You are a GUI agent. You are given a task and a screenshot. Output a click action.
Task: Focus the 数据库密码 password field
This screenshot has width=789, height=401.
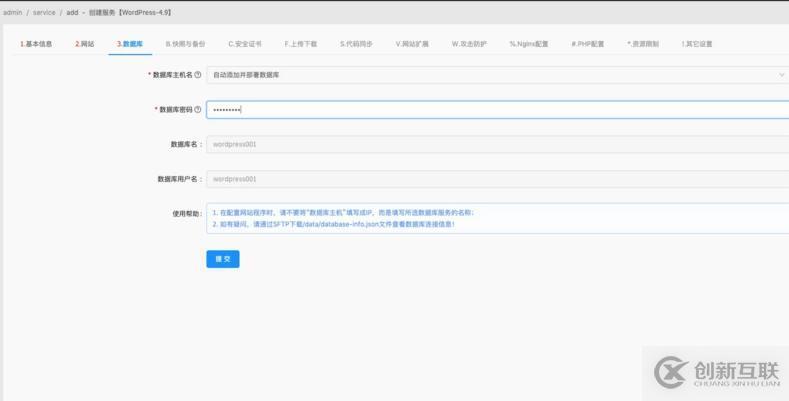point(498,110)
